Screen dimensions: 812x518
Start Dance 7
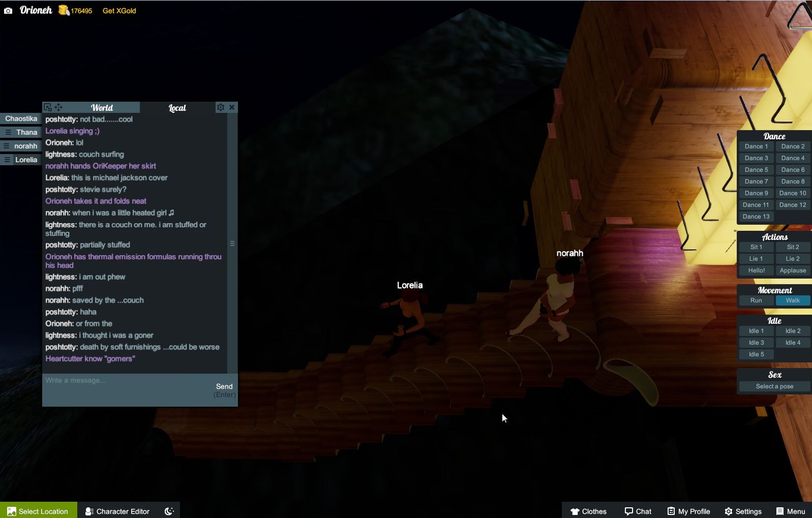756,181
